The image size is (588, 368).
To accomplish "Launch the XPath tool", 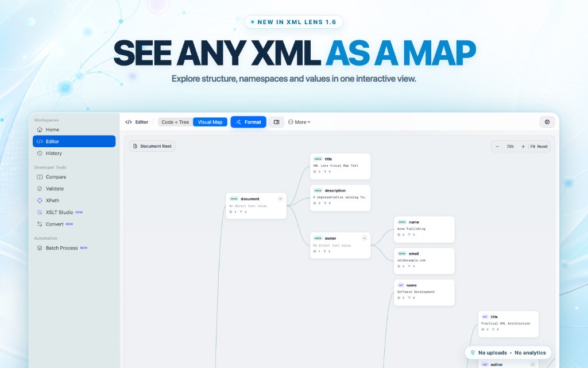I will pyautogui.click(x=74, y=201).
